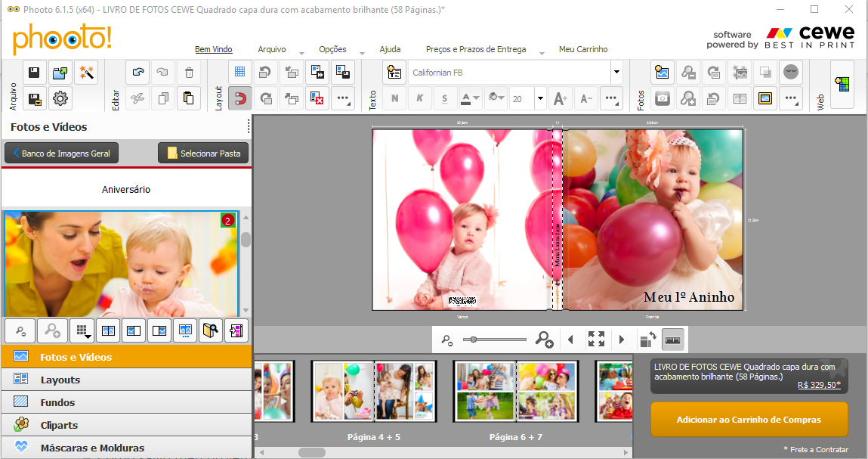Toggle the layout grid display button
The height and width of the screenshot is (459, 868).
[x=240, y=73]
